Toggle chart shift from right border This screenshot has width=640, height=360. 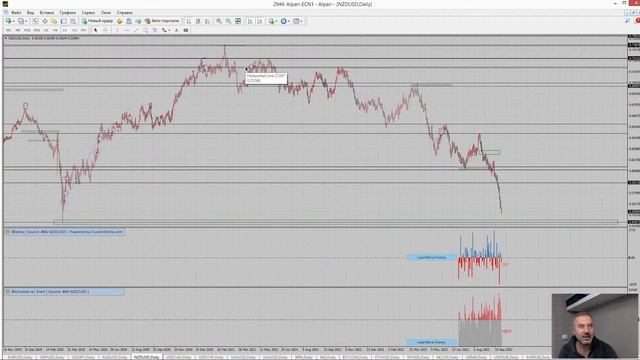pyautogui.click(x=260, y=21)
